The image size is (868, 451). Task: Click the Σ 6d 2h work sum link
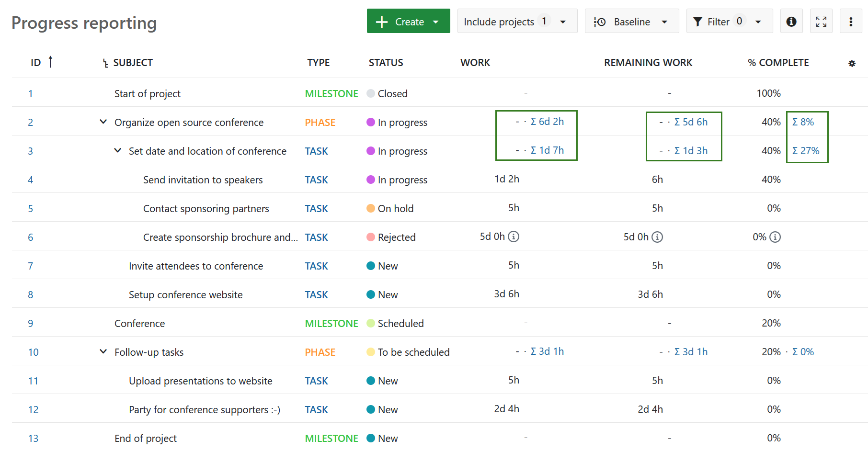pos(547,122)
